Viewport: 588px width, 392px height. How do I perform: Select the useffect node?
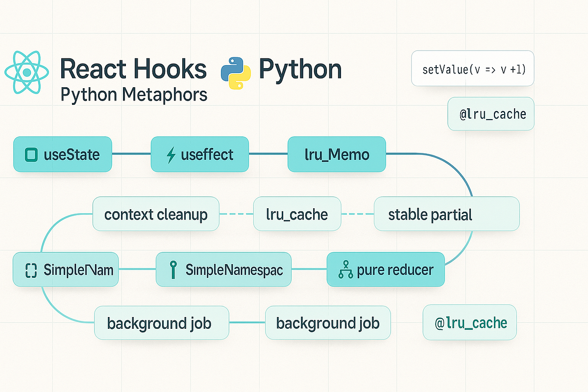point(200,155)
